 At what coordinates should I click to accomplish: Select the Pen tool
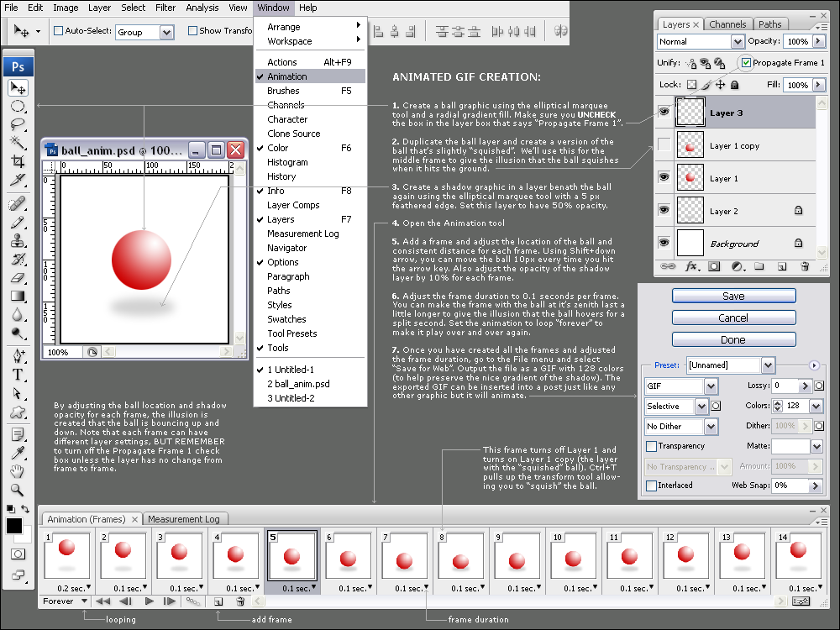coord(18,355)
